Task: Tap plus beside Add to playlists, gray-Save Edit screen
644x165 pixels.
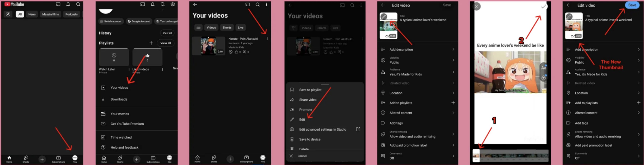Action: 453,103
